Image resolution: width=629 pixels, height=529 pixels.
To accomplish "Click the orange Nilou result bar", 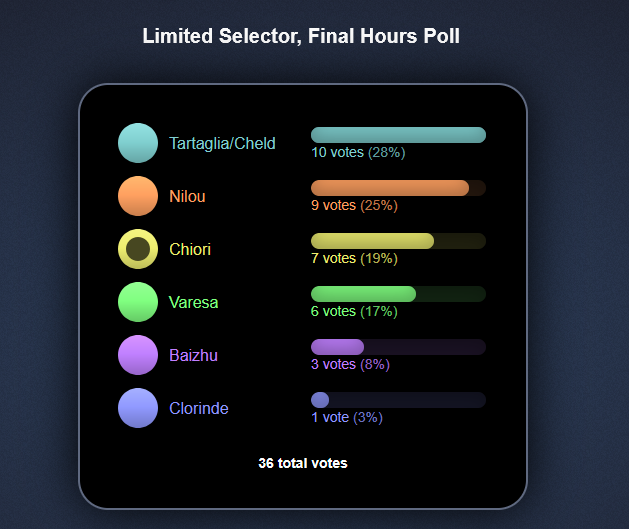I will point(398,188).
